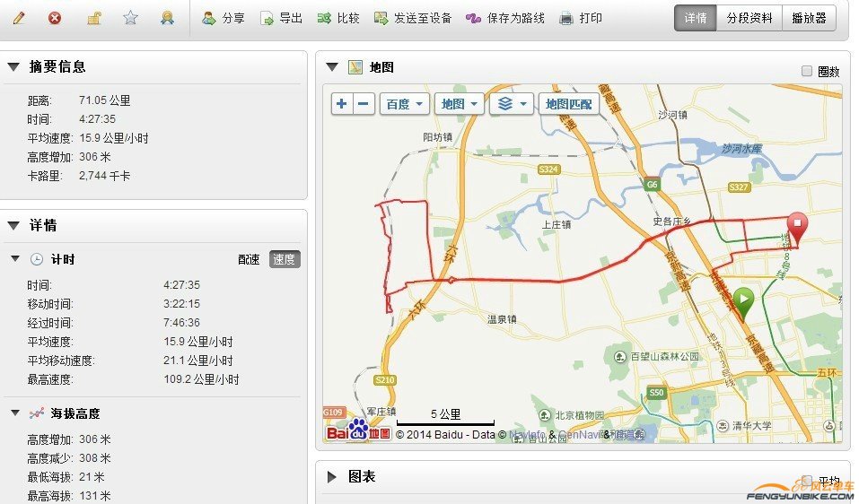The height and width of the screenshot is (504, 859).
Task: Open the map layers dropdown
Action: click(513, 104)
